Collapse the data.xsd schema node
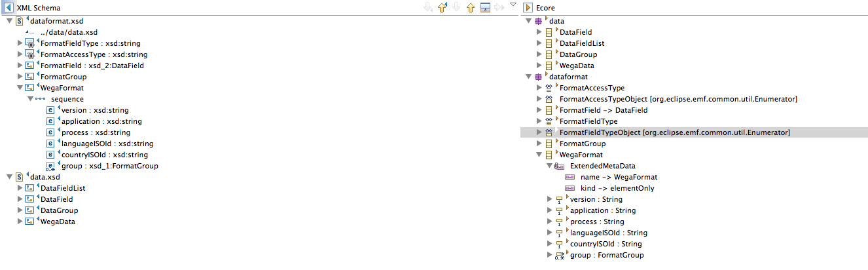 click(x=9, y=177)
